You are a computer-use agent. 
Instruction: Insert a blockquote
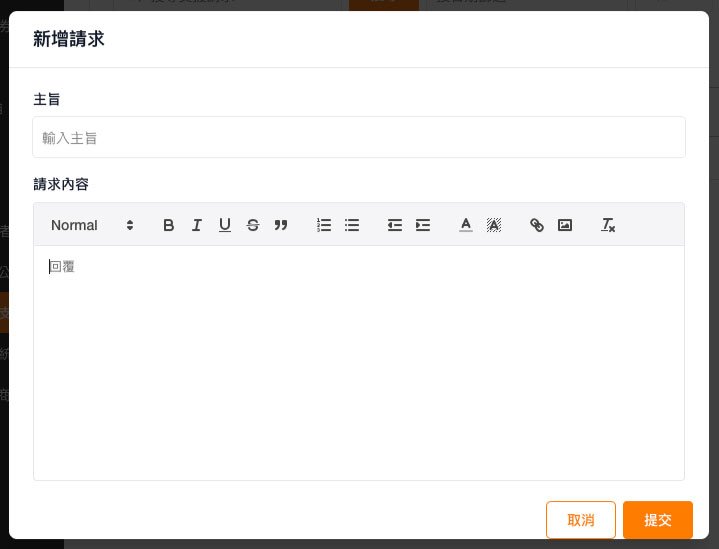click(281, 225)
